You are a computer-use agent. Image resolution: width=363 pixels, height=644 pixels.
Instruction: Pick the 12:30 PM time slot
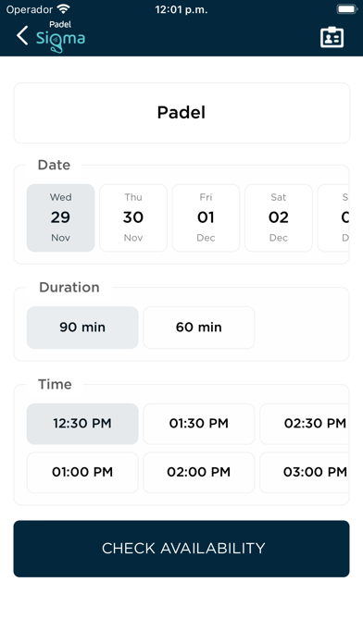[82, 424]
